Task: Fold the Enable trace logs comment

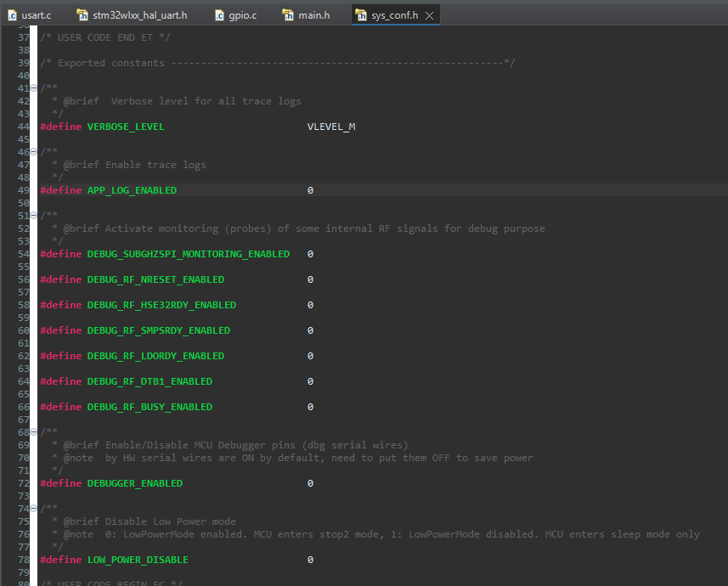Action: (32, 152)
